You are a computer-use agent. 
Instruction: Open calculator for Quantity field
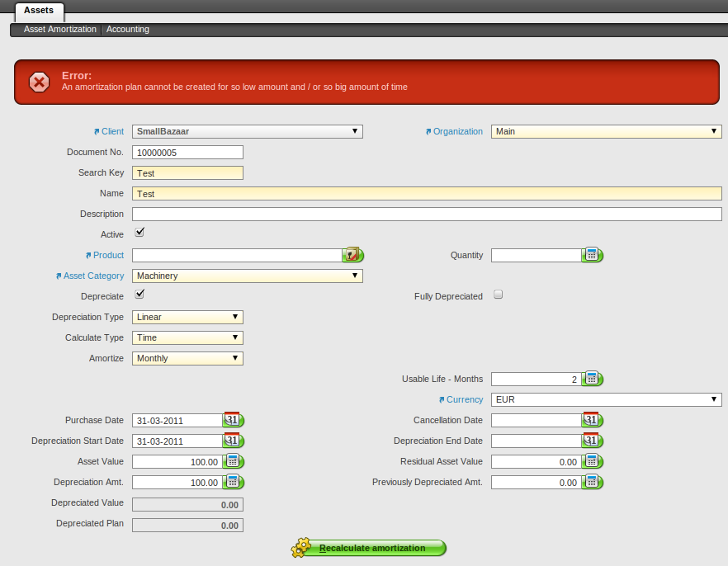(592, 255)
